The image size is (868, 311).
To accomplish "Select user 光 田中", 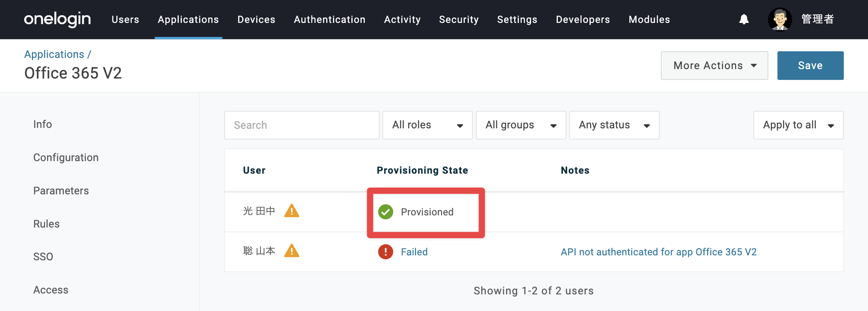I will [x=259, y=211].
